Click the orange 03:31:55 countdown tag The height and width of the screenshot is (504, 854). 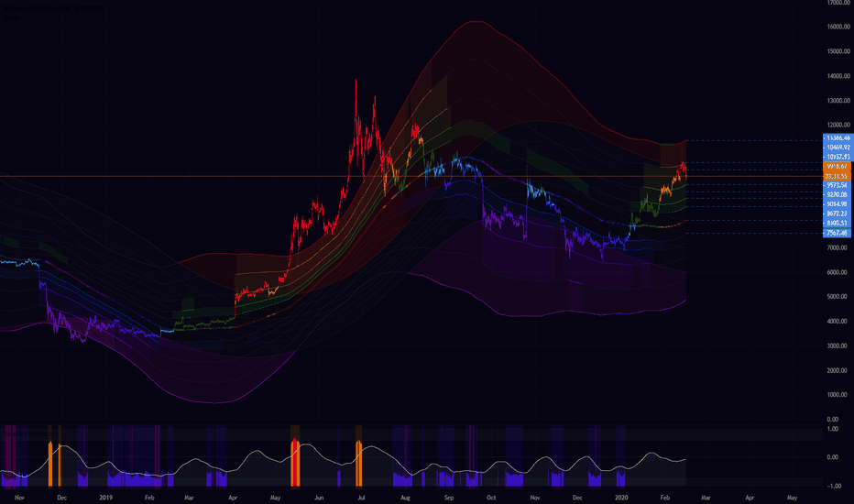point(838,176)
